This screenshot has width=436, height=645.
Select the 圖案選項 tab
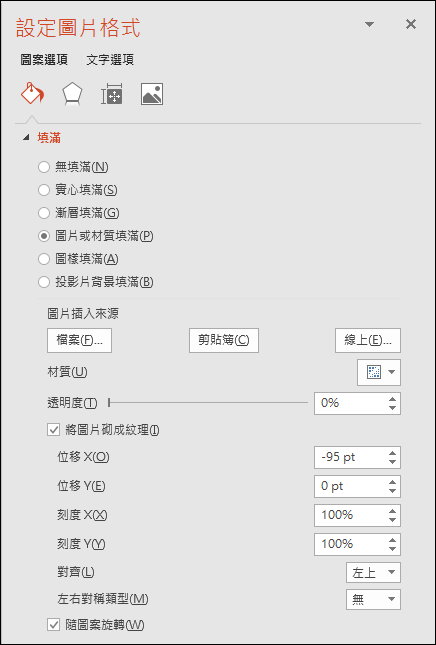44,60
